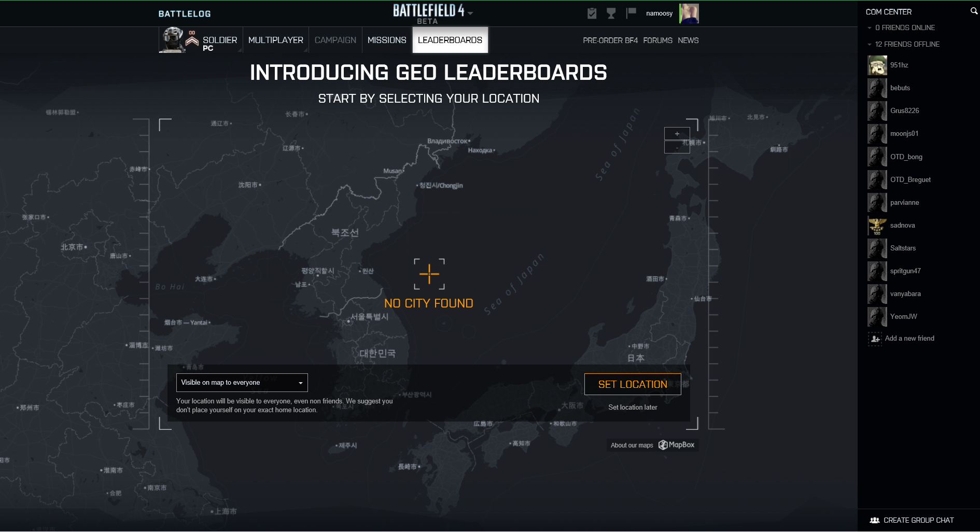This screenshot has width=980, height=532.
Task: Click the soldier portrait image
Action: (x=172, y=40)
